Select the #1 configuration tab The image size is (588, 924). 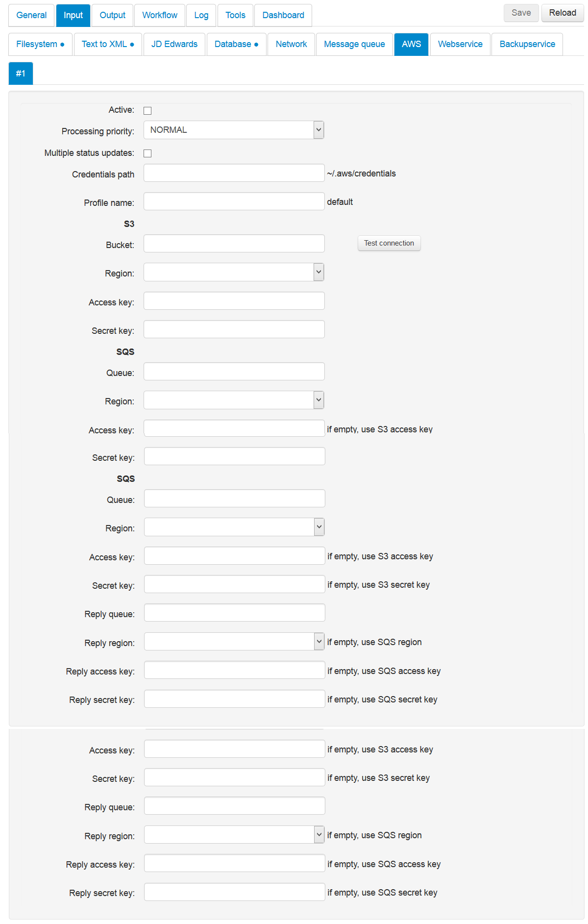21,74
